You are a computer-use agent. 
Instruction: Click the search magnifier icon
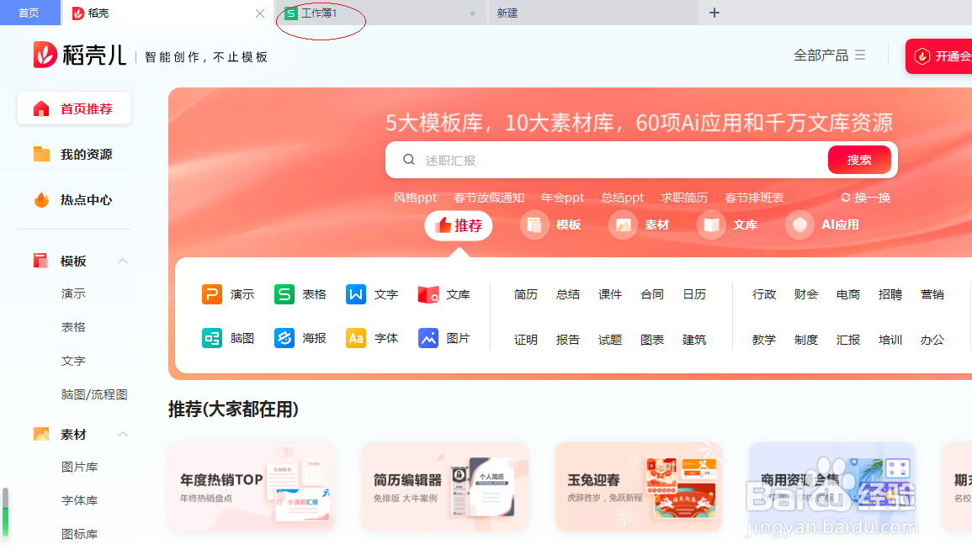(408, 160)
